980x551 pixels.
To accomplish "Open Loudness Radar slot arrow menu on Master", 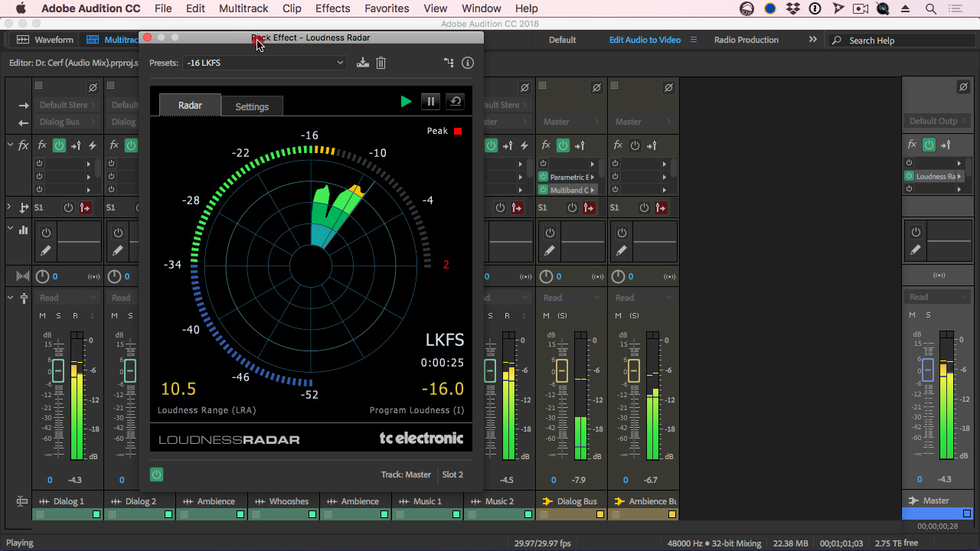I will [x=959, y=176].
